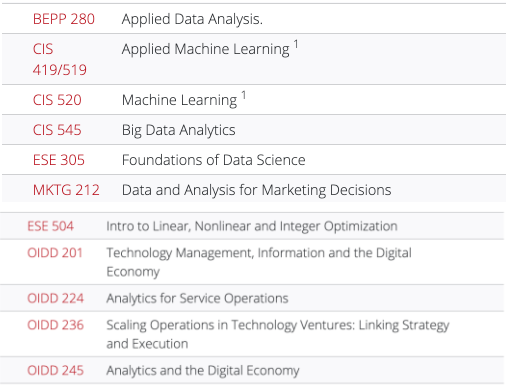
Task: Click the MKTG 212 course code
Action: (66, 190)
